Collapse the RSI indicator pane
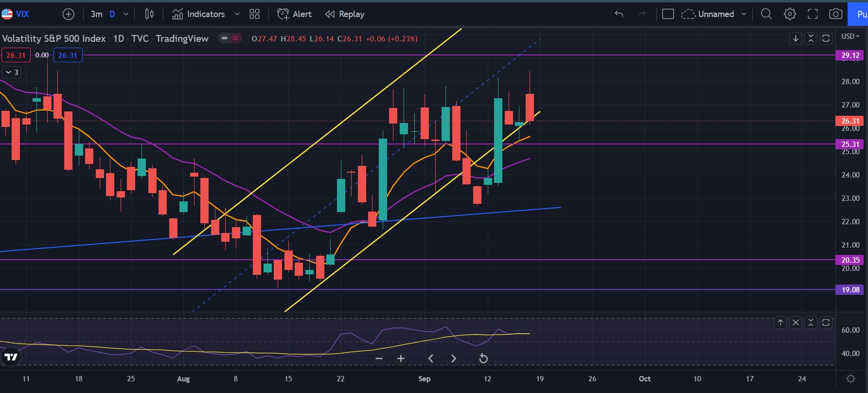Image resolution: width=868 pixels, height=393 pixels. [811, 322]
